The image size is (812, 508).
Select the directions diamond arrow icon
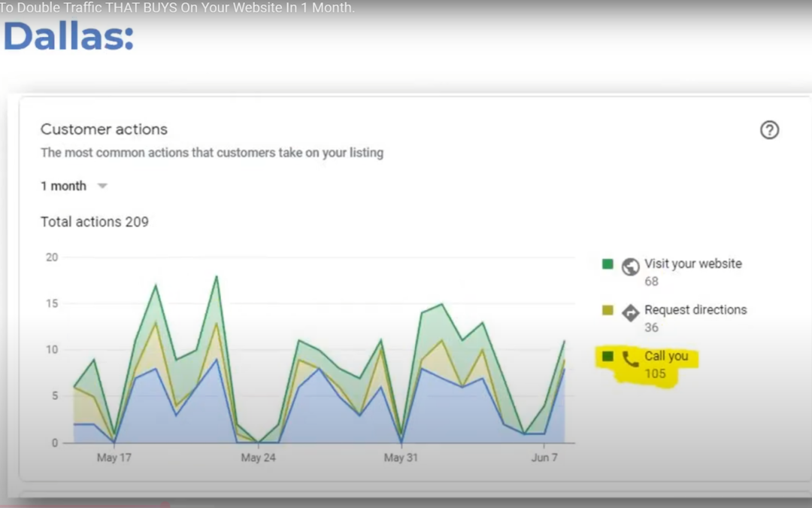pyautogui.click(x=630, y=312)
